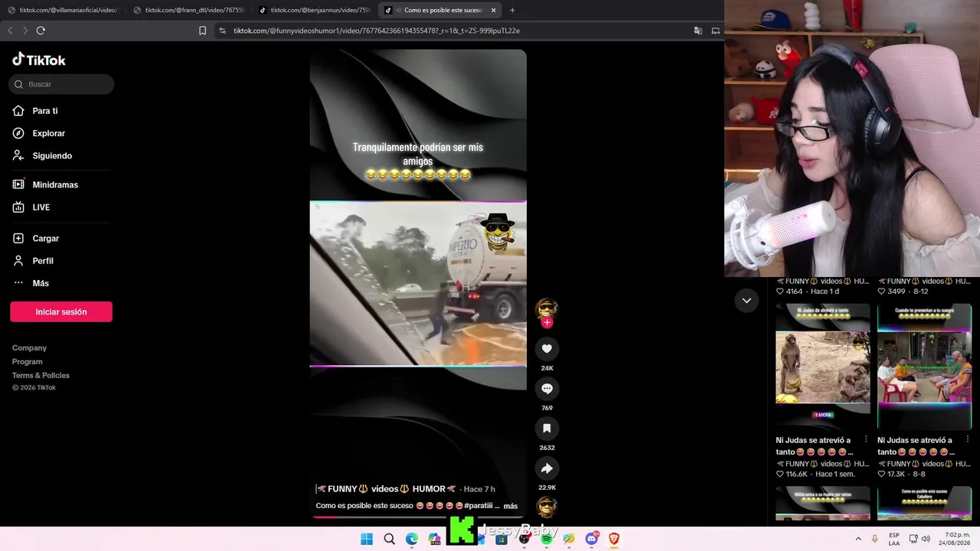This screenshot has height=551, width=980.
Task: Click the Iniciar sesión button
Action: click(x=61, y=311)
